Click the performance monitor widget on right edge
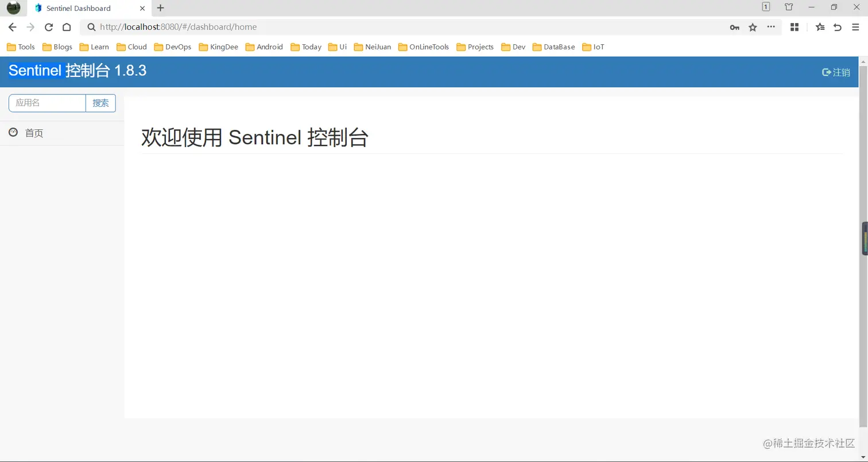The image size is (868, 462). tap(865, 238)
